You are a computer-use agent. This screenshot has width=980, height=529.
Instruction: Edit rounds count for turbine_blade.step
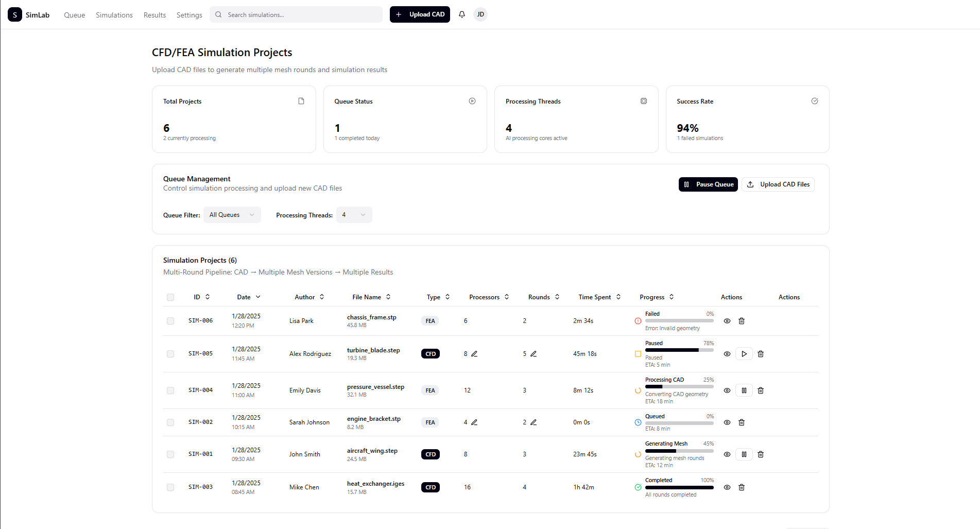click(534, 354)
